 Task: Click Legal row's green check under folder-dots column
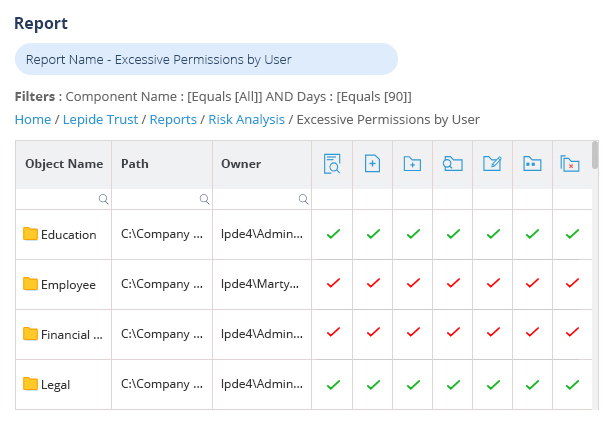(533, 385)
